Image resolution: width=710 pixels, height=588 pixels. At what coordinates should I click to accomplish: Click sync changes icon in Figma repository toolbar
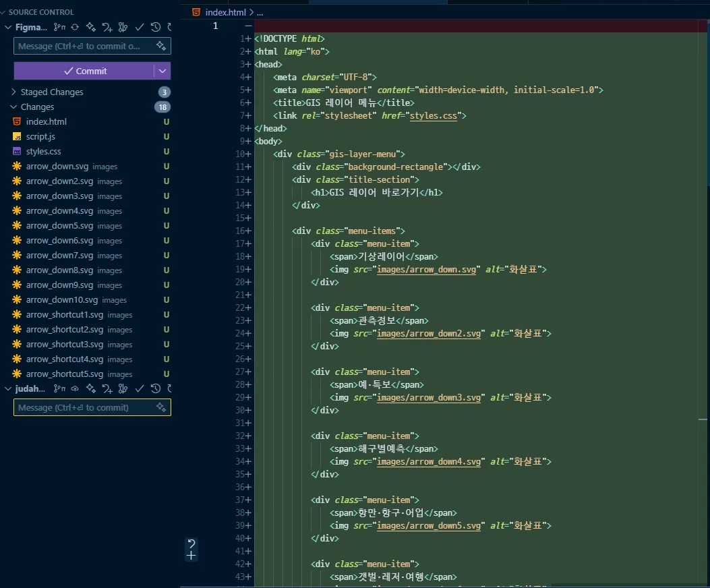click(75, 27)
